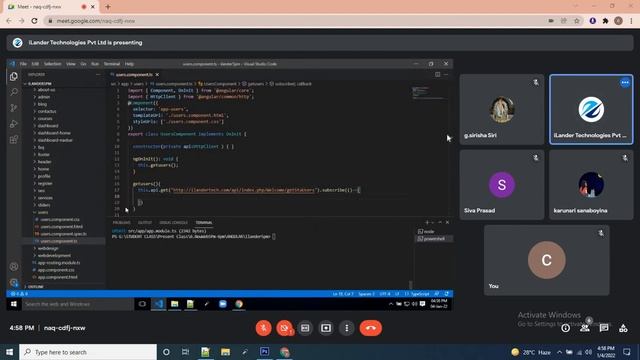Reload the page in Chrome
Viewport: 640px width, 360px height.
point(35,21)
